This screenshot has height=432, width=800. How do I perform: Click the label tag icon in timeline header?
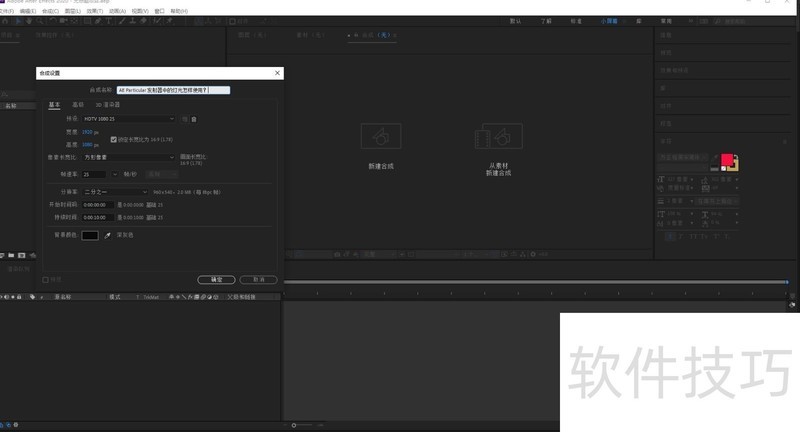(x=33, y=297)
